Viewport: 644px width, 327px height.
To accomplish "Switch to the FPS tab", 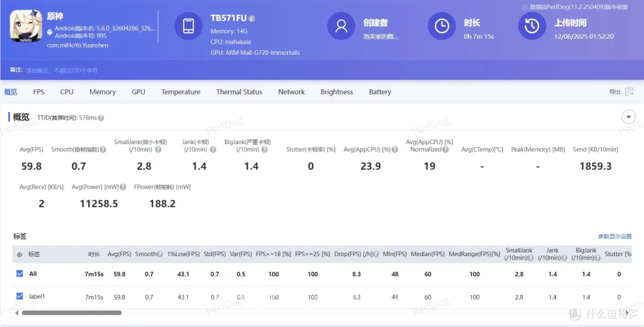I will (x=39, y=92).
